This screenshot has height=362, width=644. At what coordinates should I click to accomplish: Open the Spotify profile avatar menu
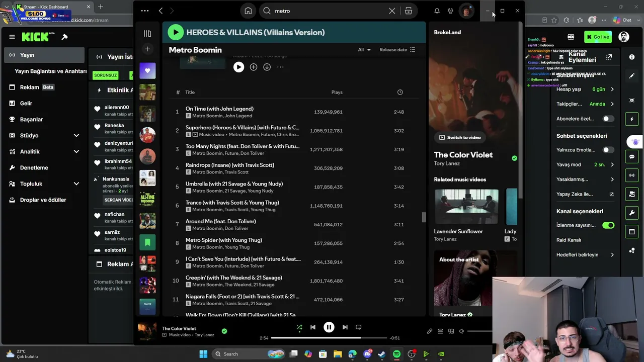click(x=466, y=11)
